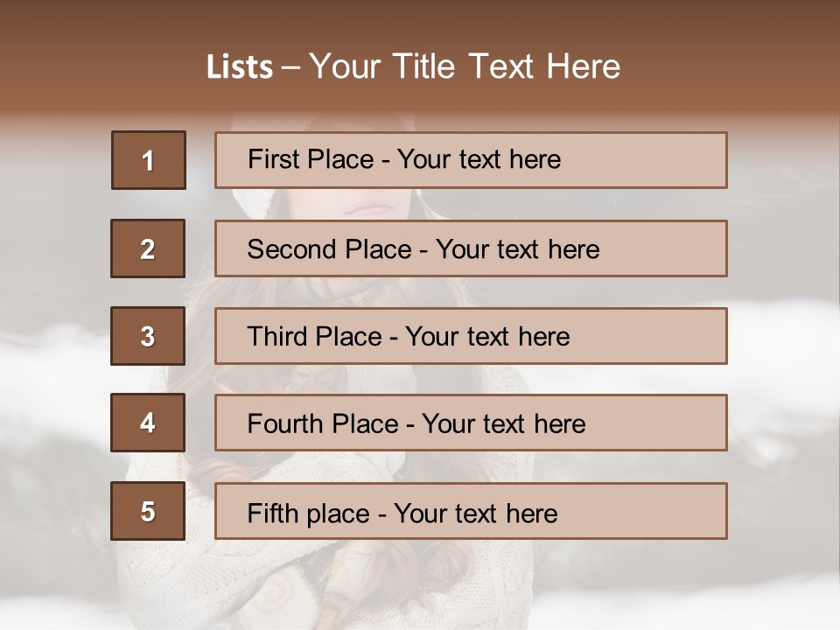This screenshot has height=630, width=840.
Task: Click the word Fourth in the list
Action: (x=285, y=423)
